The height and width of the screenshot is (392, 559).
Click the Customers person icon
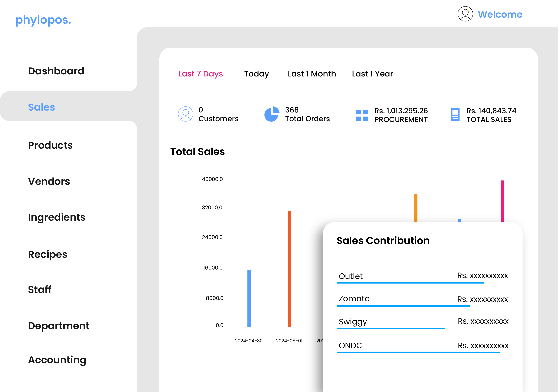186,114
